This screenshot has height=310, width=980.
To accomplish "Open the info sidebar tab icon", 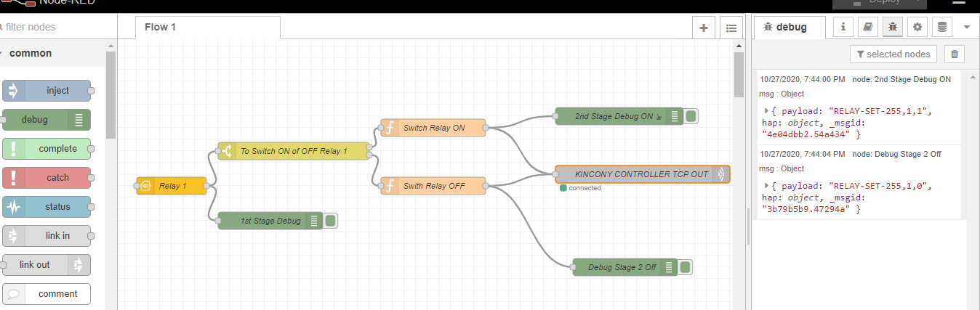I will click(x=843, y=27).
